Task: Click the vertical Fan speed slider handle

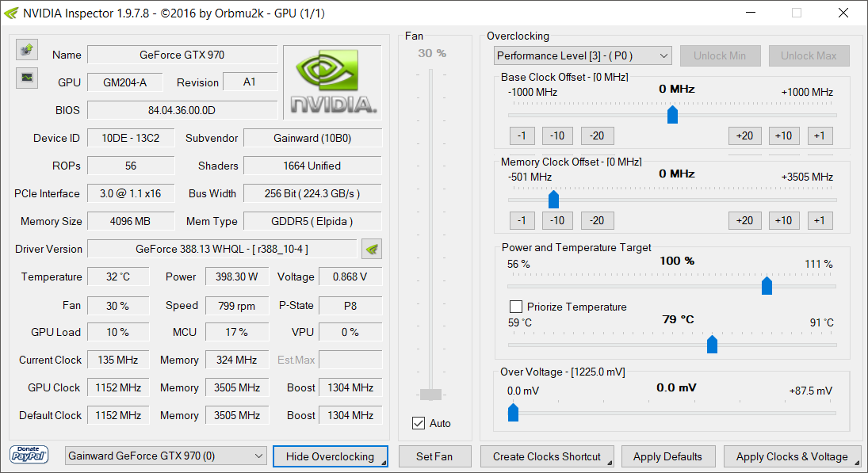Action: (x=430, y=395)
